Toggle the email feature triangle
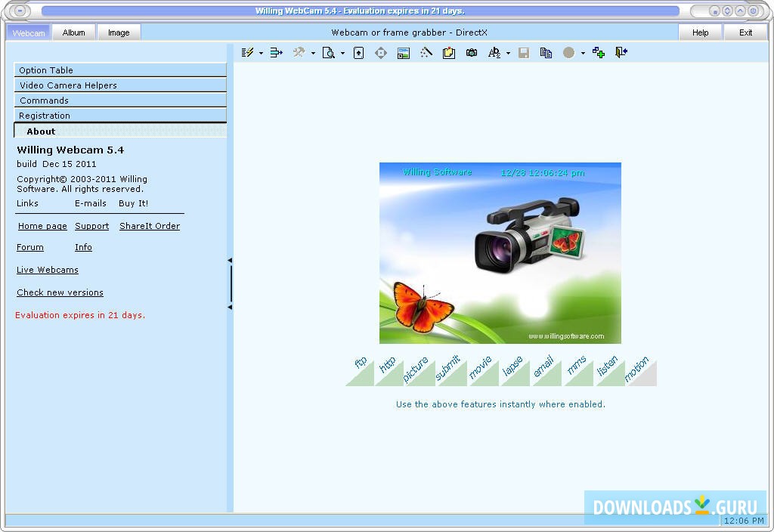The height and width of the screenshot is (532, 774). pos(547,370)
